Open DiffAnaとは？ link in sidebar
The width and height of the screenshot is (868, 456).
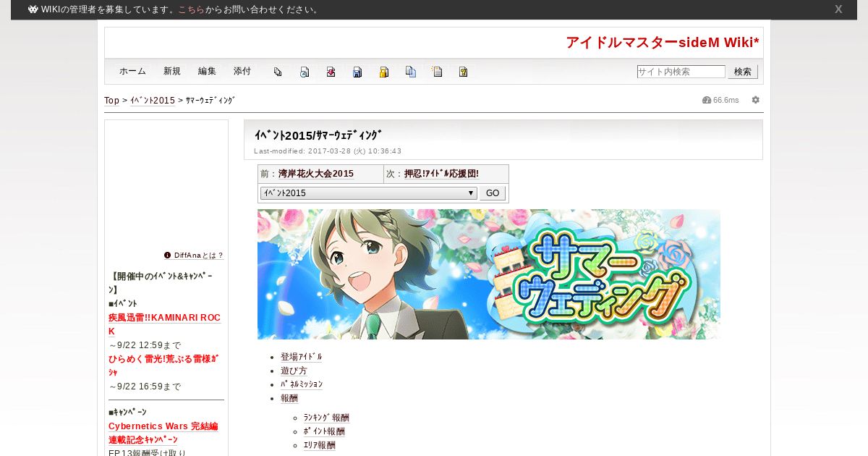199,256
